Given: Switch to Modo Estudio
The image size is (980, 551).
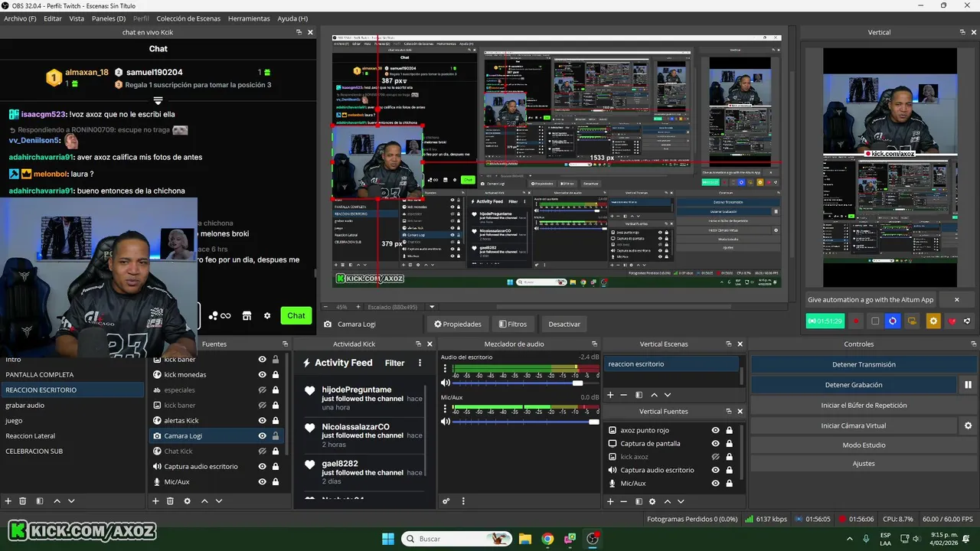Looking at the screenshot, I should click(864, 445).
